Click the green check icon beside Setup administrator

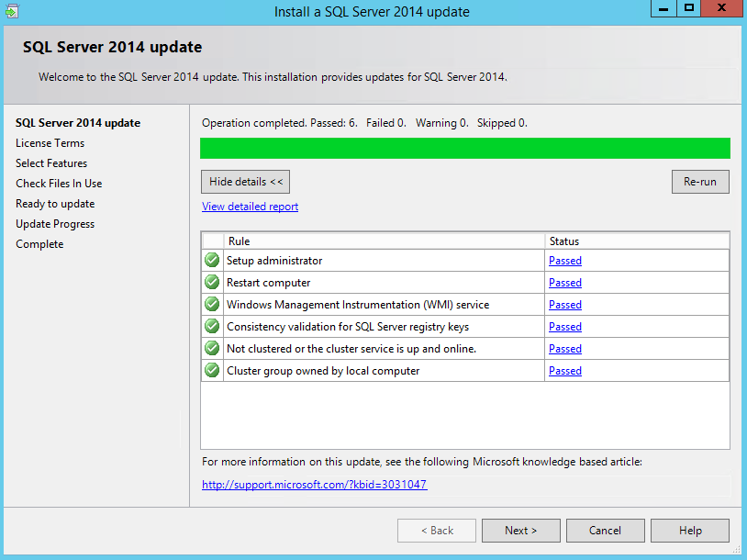pos(212,260)
